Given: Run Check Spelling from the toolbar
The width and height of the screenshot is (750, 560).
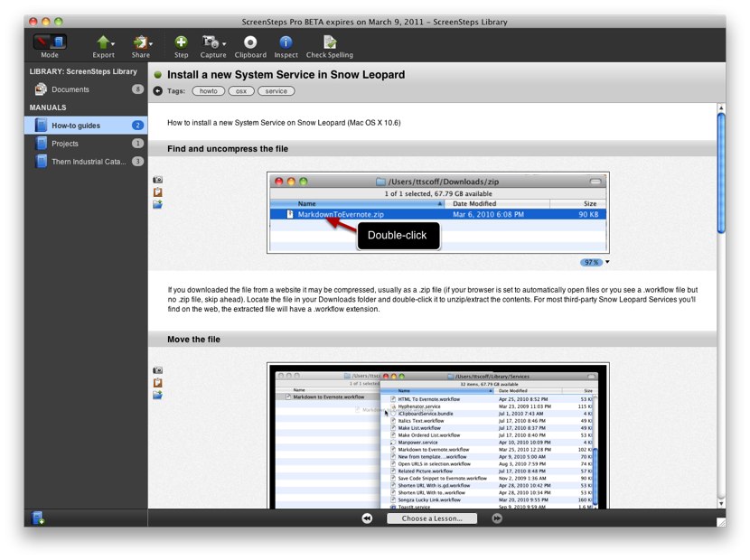Looking at the screenshot, I should click(330, 42).
